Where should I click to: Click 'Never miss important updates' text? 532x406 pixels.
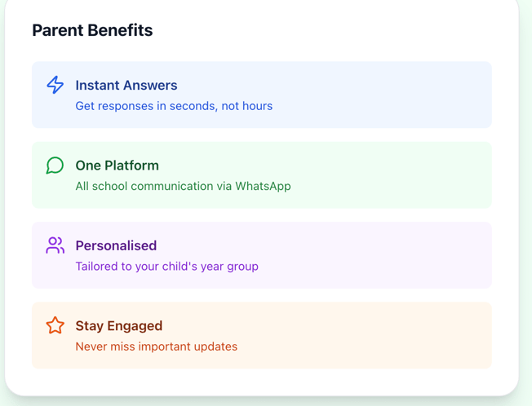156,346
